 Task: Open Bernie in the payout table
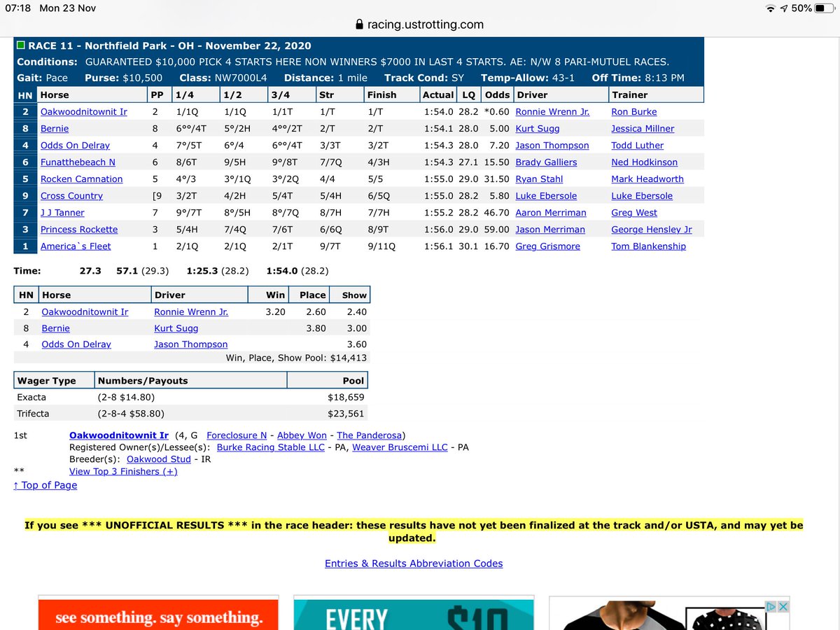(56, 328)
